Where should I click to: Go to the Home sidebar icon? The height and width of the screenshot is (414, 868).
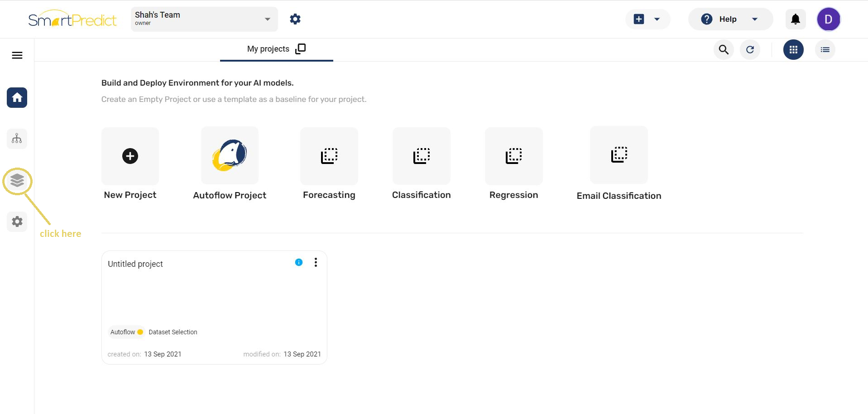17,97
